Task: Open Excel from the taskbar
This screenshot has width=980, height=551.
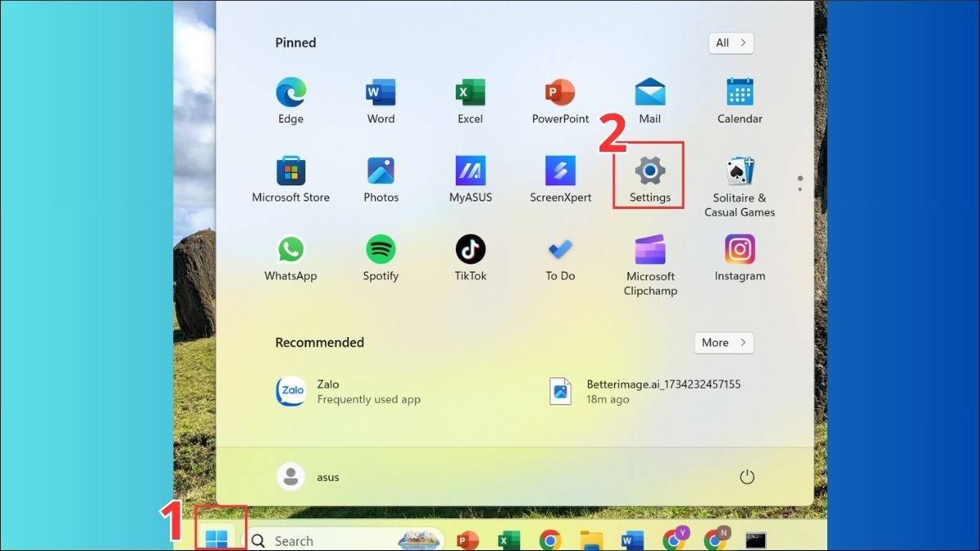Action: (509, 540)
